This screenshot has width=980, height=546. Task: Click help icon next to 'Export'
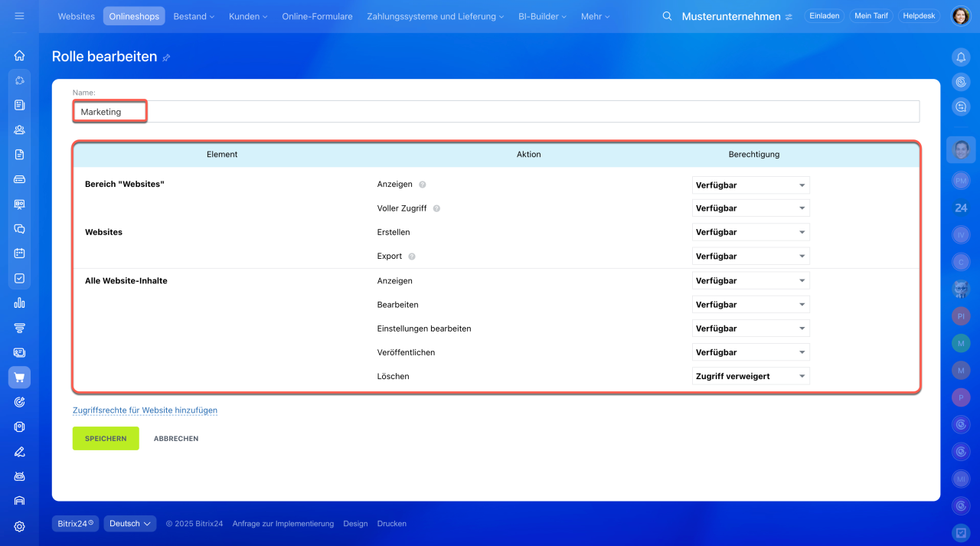click(x=412, y=257)
